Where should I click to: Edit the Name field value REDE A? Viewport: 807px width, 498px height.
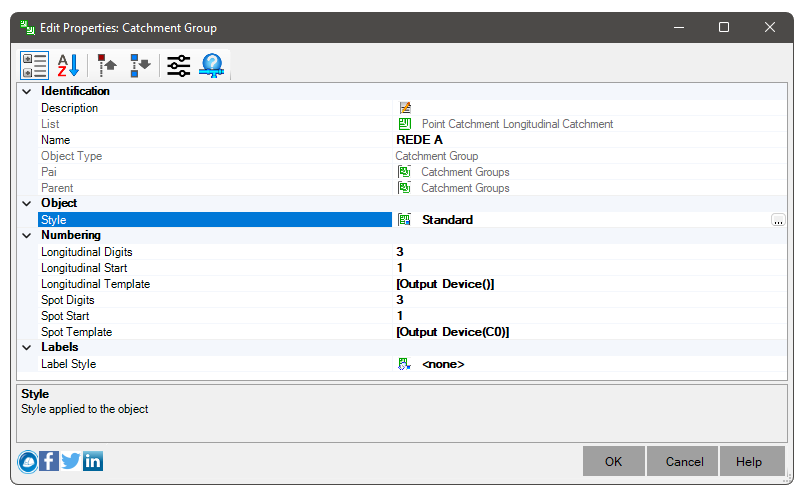(590, 140)
